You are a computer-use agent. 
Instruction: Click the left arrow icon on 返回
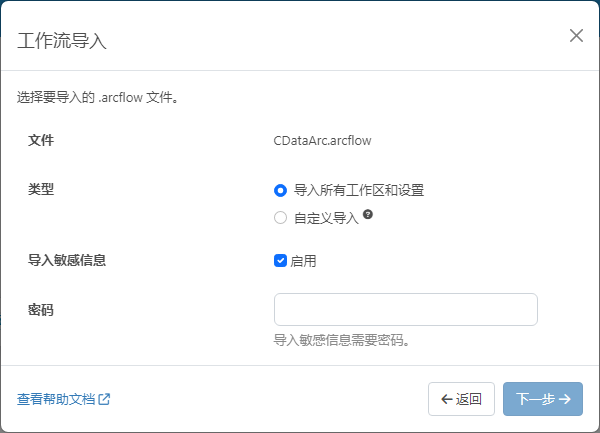[x=446, y=399]
